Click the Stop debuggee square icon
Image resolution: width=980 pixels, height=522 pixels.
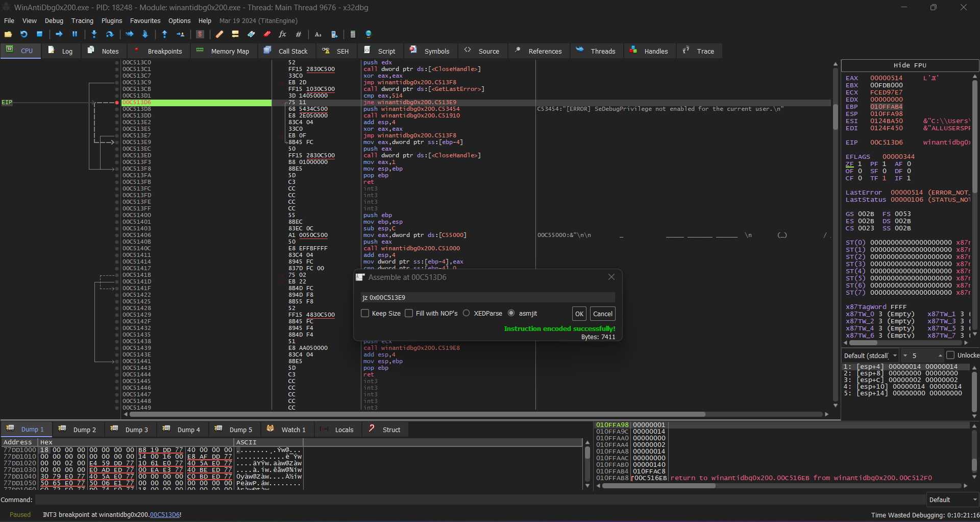pos(39,34)
